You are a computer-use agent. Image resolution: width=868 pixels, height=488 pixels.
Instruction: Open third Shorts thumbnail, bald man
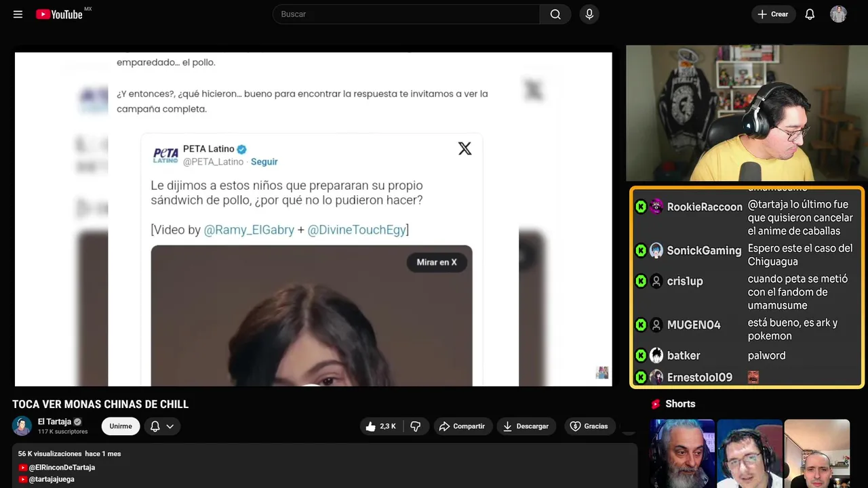point(816,453)
